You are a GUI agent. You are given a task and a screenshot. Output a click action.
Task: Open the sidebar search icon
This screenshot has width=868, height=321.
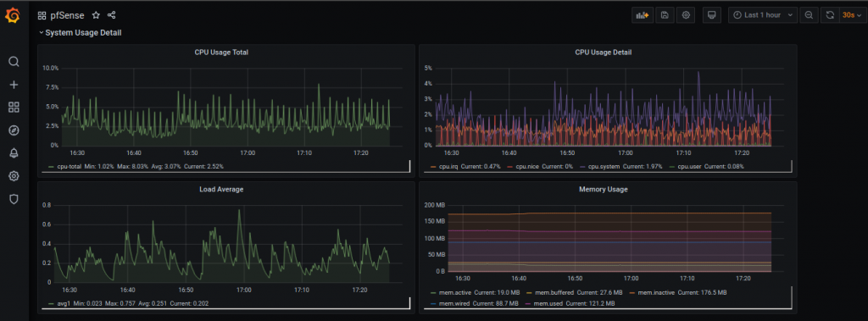[x=14, y=62]
